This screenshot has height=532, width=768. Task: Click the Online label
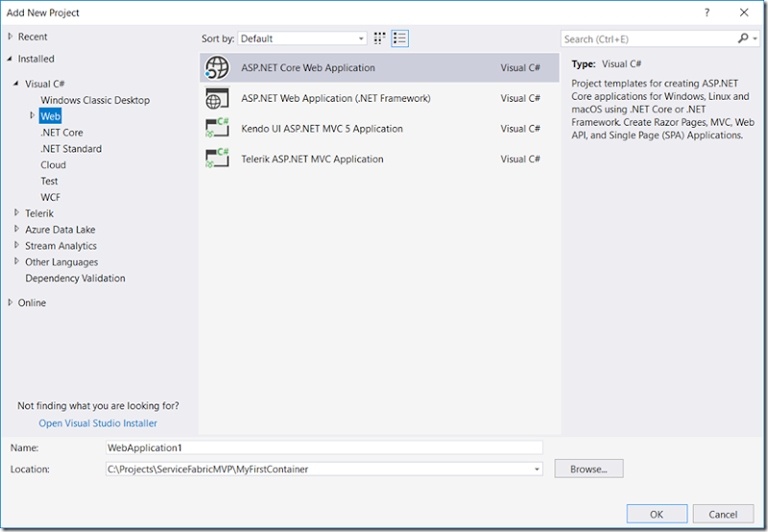click(x=32, y=302)
